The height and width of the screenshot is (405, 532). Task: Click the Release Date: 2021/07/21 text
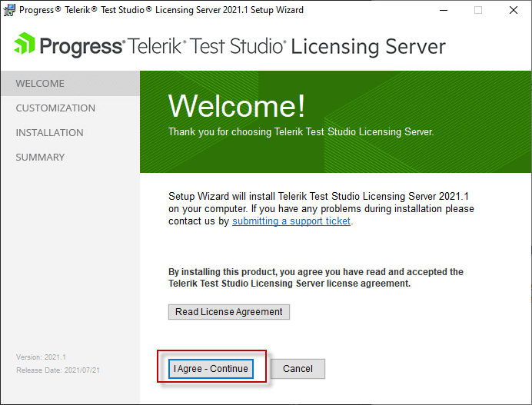click(x=58, y=370)
